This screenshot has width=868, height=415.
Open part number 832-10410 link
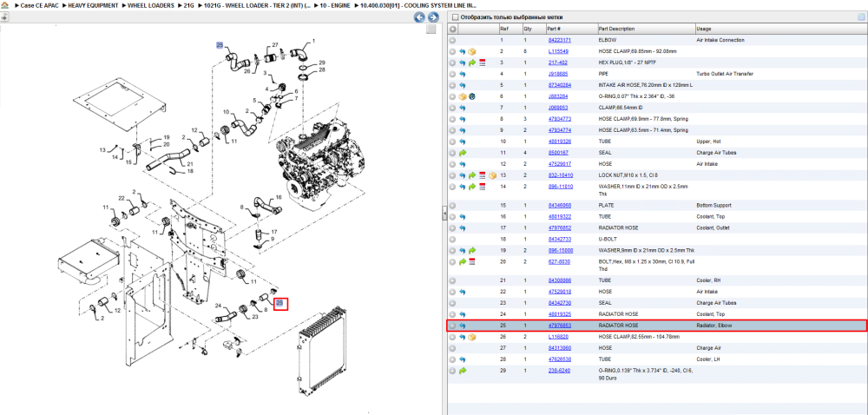[560, 175]
